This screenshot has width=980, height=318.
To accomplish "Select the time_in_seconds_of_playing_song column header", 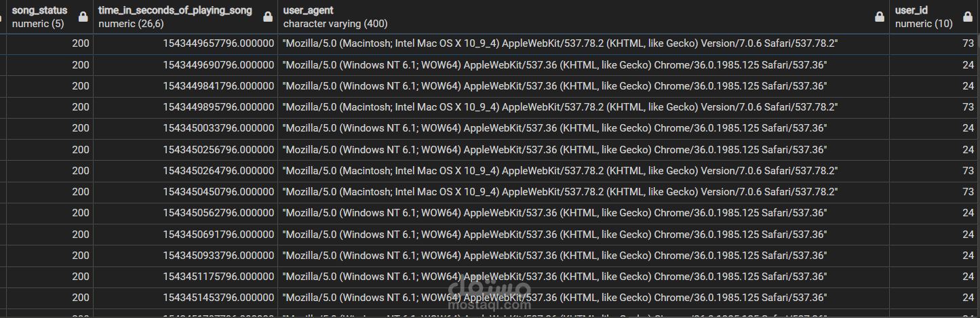I will tap(175, 17).
